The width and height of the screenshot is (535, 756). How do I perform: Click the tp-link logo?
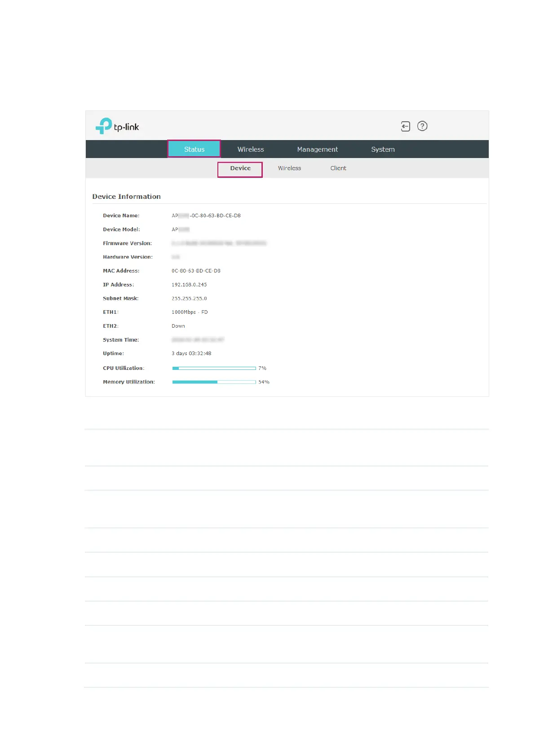117,126
